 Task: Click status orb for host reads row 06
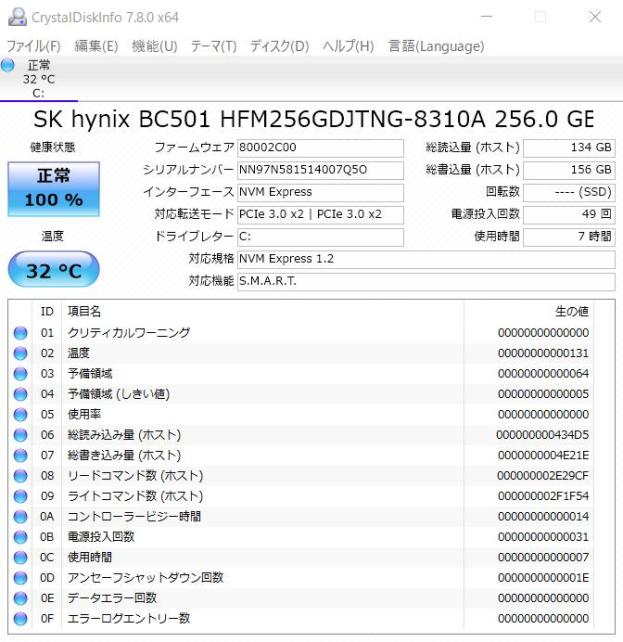(x=20, y=435)
